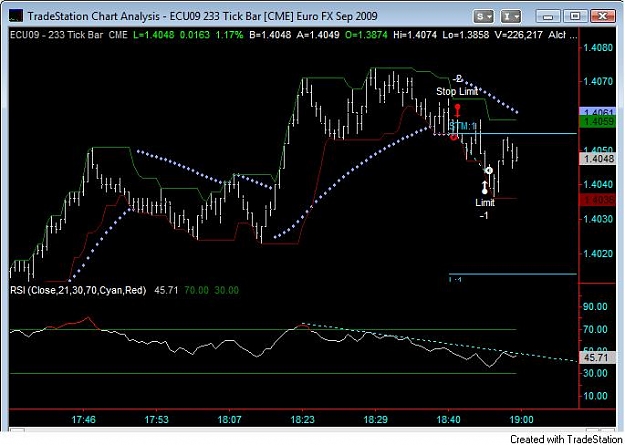Select the 'Stop Limit' order label

click(457, 91)
